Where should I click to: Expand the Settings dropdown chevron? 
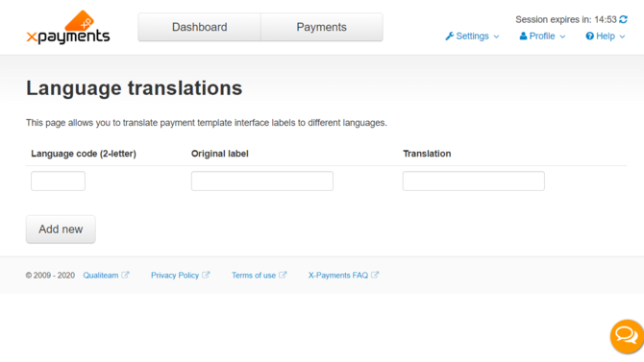point(496,36)
